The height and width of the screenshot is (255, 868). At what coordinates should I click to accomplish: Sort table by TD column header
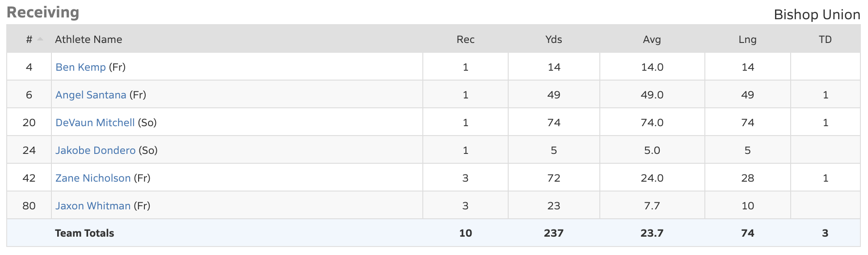click(x=825, y=39)
